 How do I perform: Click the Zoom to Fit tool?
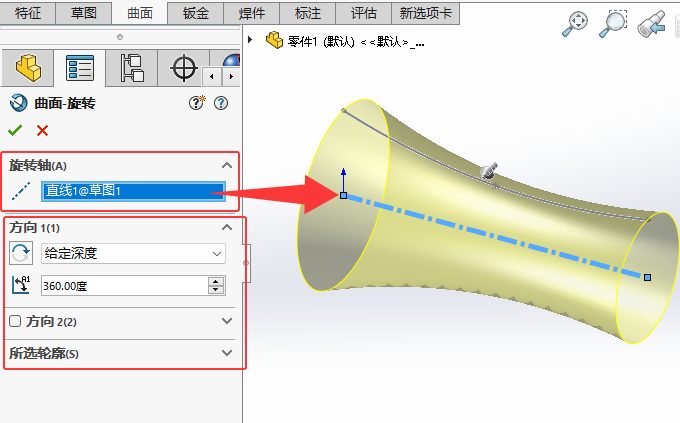pos(575,24)
